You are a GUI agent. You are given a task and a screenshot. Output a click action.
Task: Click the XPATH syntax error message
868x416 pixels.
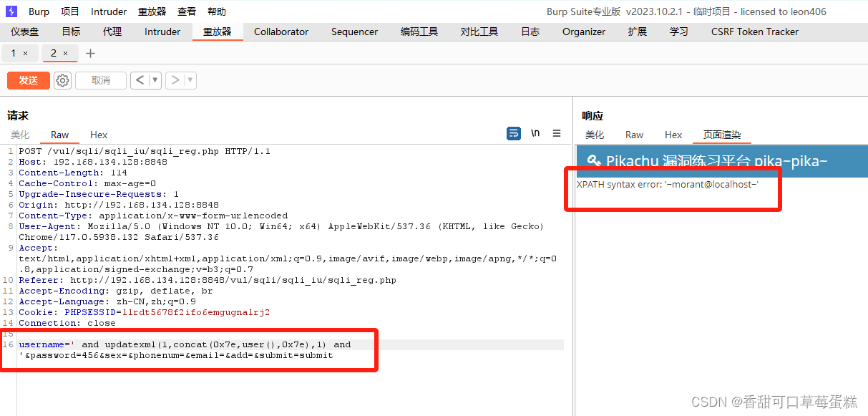point(668,185)
